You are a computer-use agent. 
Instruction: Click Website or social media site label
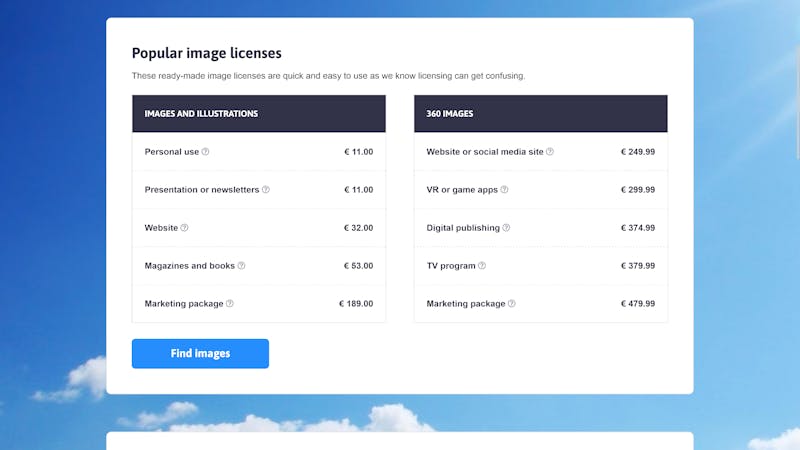tap(485, 152)
